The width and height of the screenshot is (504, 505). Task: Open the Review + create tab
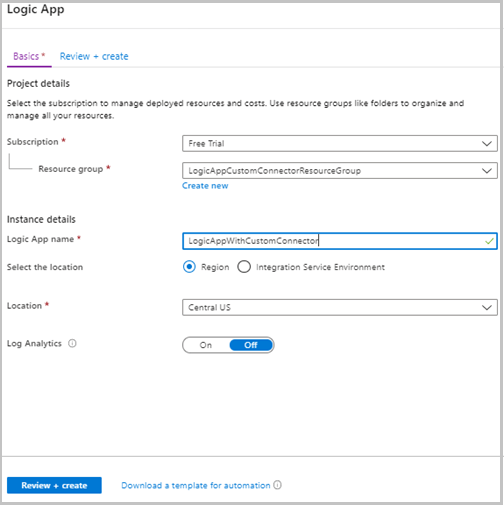pyautogui.click(x=94, y=56)
